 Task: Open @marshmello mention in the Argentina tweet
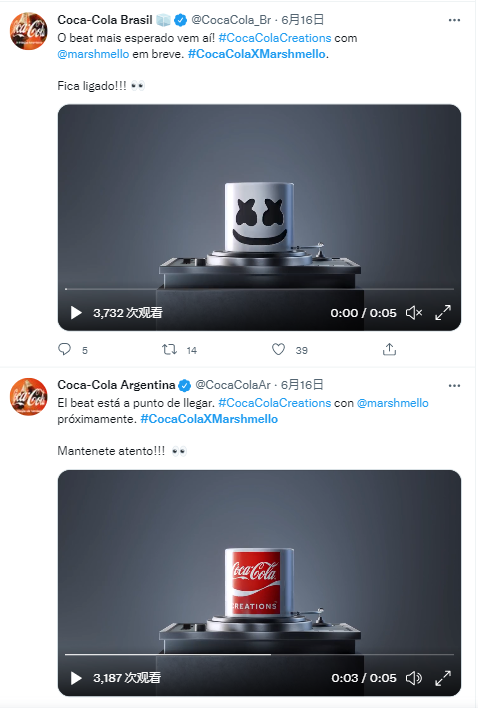393,403
